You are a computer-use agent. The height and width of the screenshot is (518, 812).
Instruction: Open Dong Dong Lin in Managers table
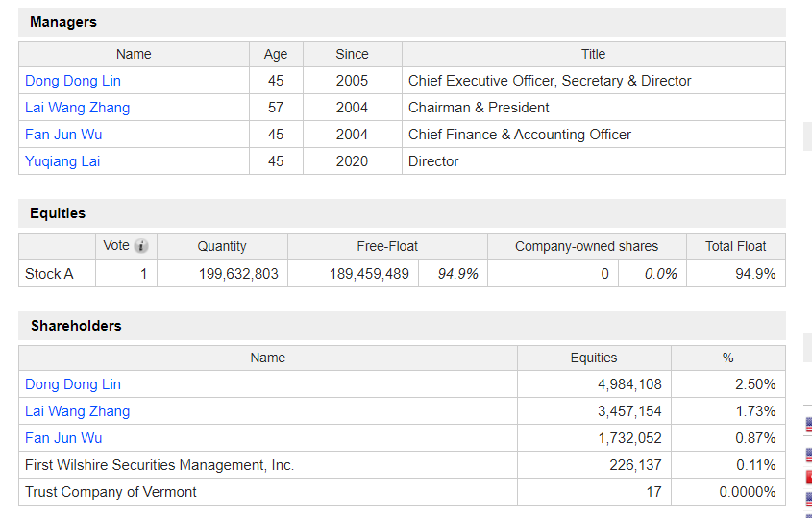[x=73, y=81]
